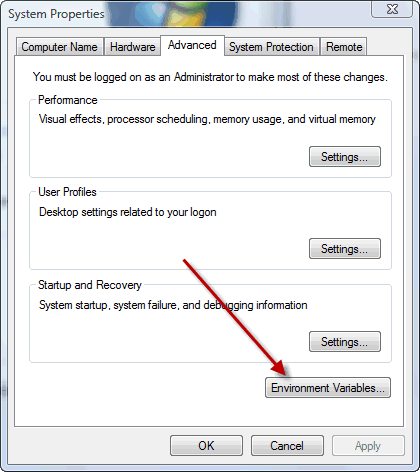420x472 pixels.
Task: Confirm with the OK button
Action: (x=206, y=445)
